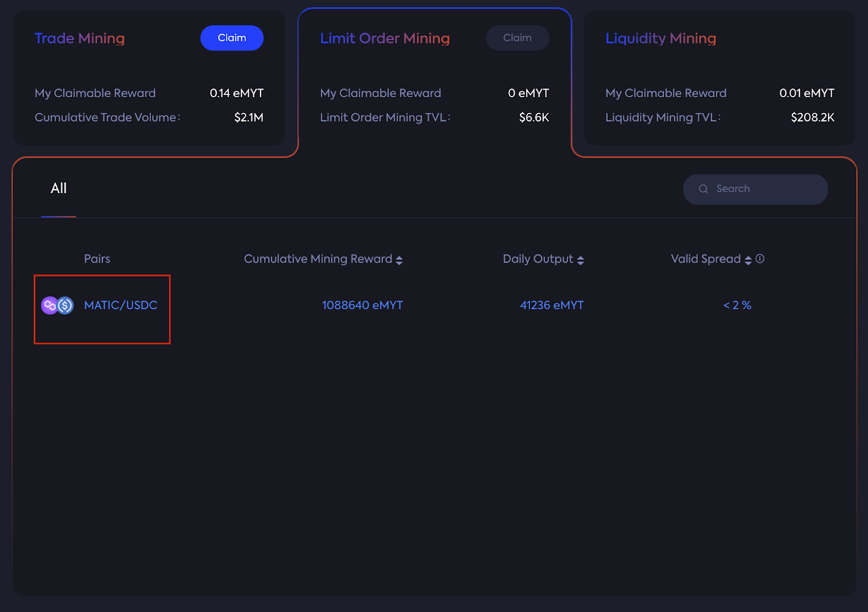The image size is (868, 612).
Task: Click the Limit Order Mining TVL label
Action: click(385, 117)
